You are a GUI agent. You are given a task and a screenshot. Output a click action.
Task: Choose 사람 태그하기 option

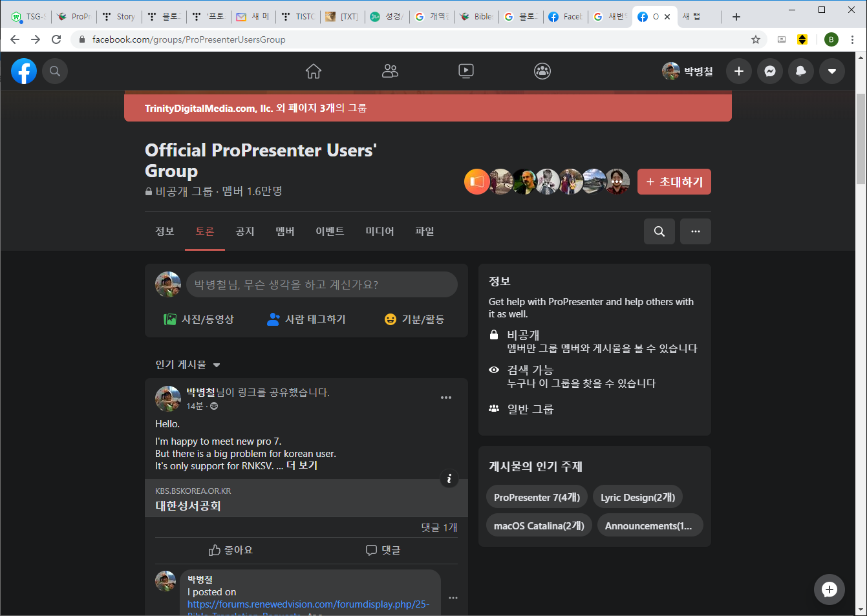pyautogui.click(x=306, y=319)
